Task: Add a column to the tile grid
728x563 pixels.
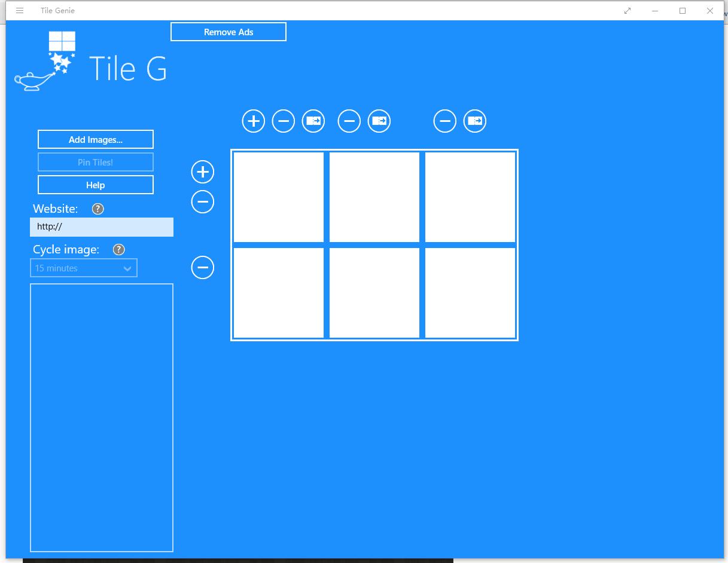Action: tap(253, 121)
